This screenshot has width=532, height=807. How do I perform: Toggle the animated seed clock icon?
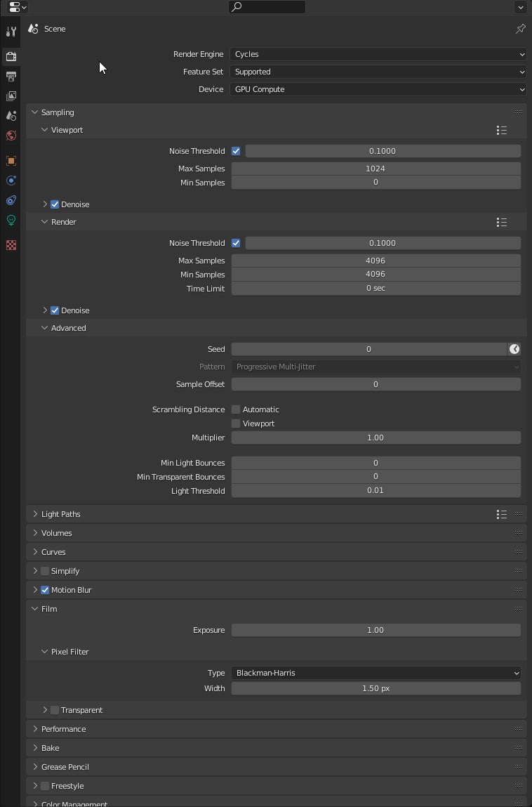tap(514, 349)
